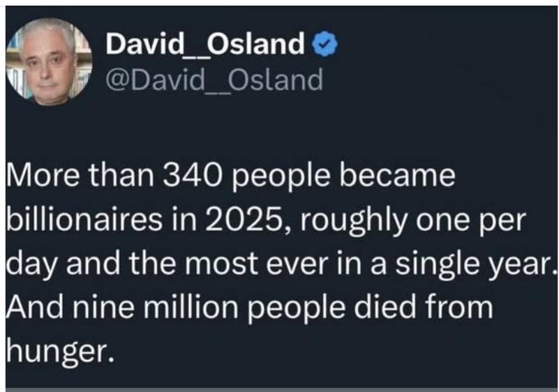Click the phrase "single year" in the tweet
559x392 pixels.
482,264
